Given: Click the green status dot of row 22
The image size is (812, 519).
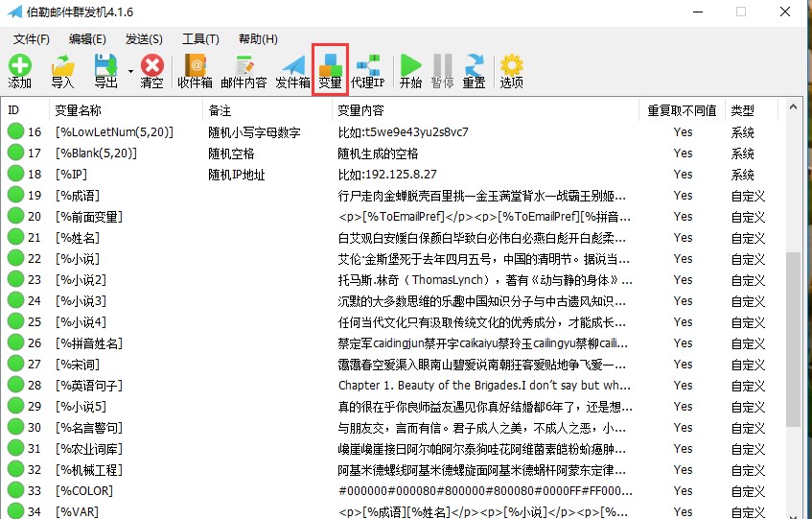Looking at the screenshot, I should click(16, 258).
